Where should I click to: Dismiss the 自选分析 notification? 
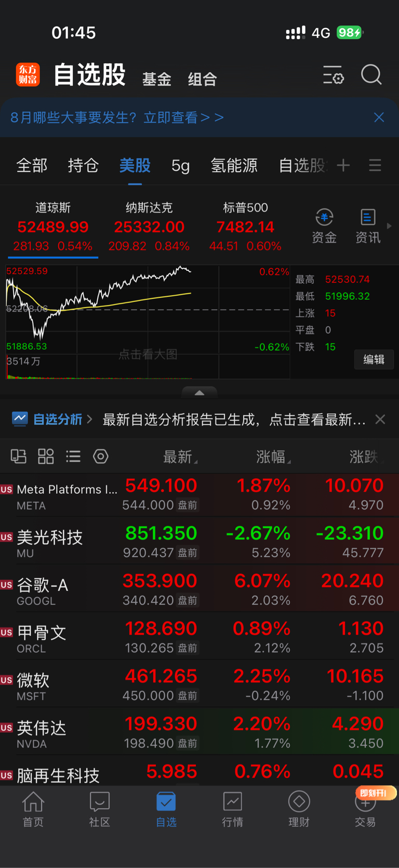click(x=380, y=419)
